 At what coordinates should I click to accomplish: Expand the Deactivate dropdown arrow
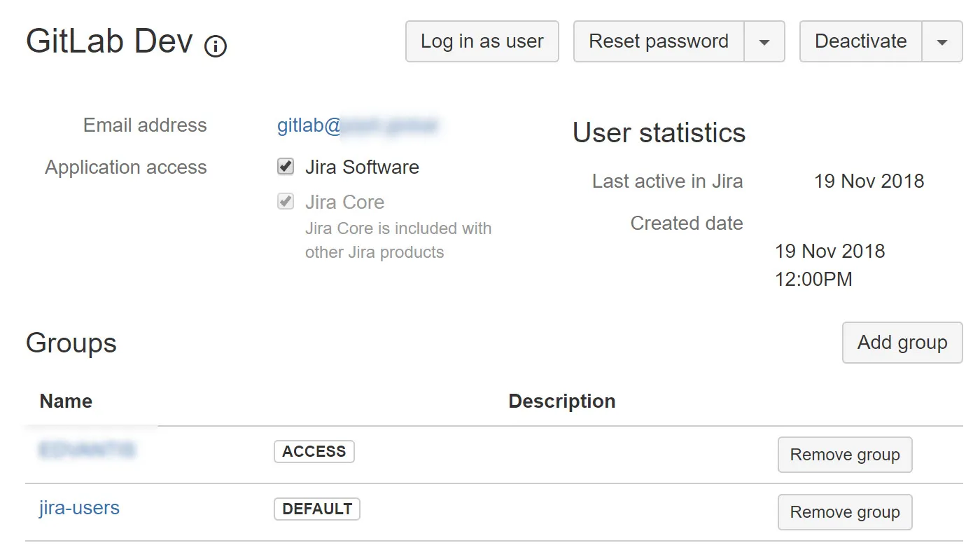coord(942,41)
